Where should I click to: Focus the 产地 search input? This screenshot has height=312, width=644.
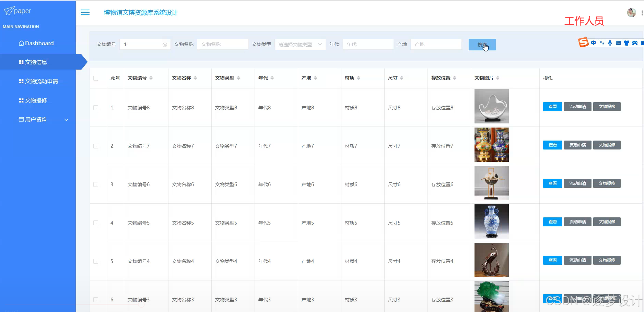tap(436, 45)
